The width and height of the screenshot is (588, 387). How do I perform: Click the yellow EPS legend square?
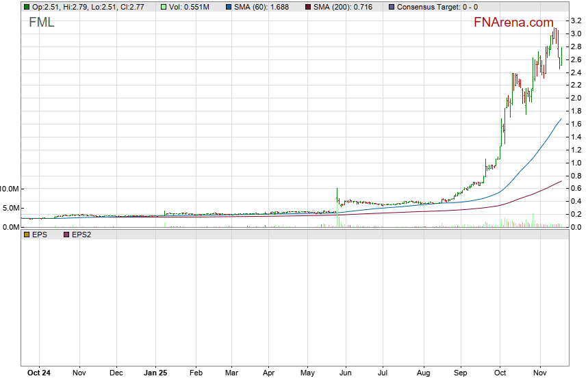point(27,235)
